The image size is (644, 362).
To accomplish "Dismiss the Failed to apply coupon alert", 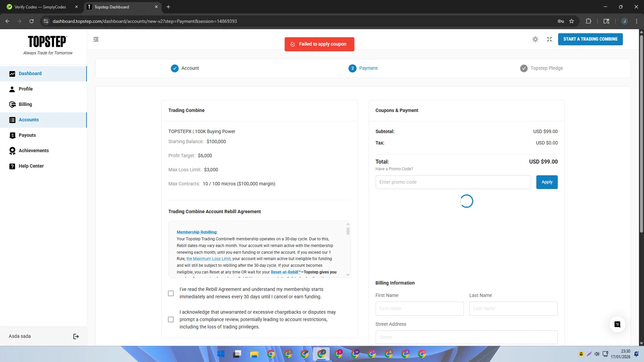I will 319,44.
